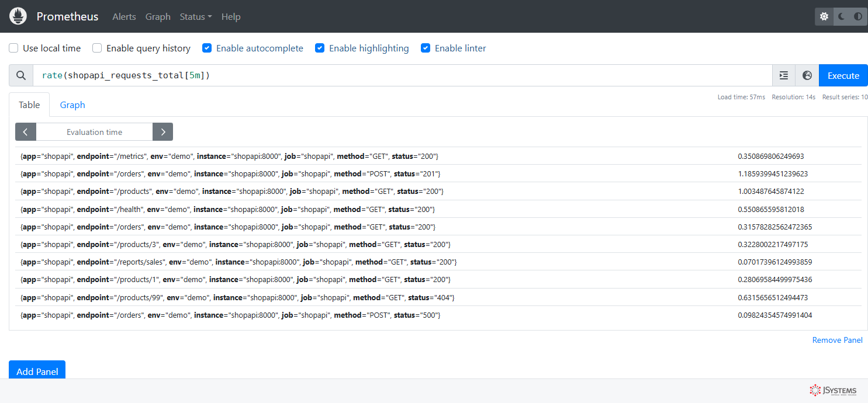Click value 0.09824354574991404

775,315
